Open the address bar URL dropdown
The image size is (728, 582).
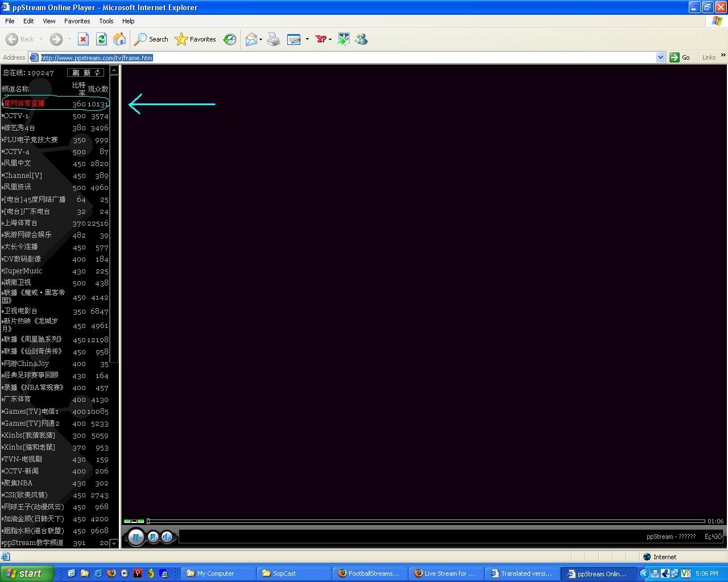pyautogui.click(x=660, y=57)
